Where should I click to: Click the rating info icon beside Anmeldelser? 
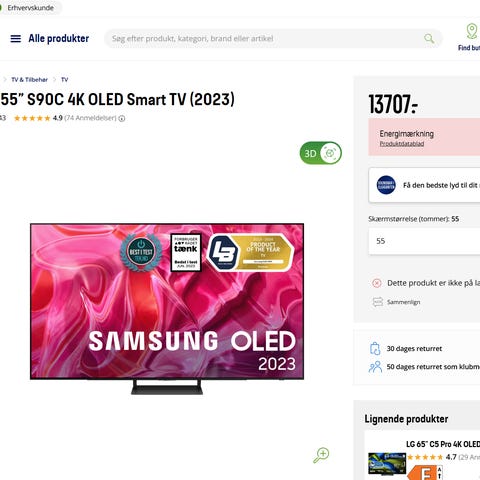click(122, 118)
